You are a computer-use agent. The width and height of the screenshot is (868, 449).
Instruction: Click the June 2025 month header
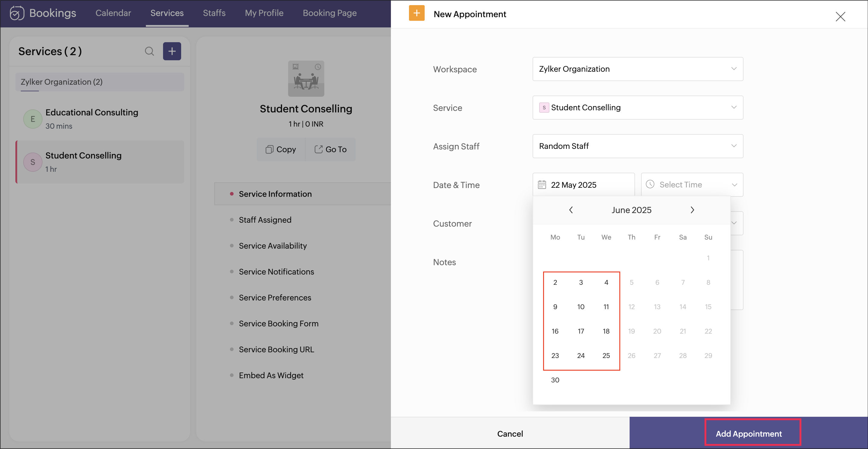631,210
